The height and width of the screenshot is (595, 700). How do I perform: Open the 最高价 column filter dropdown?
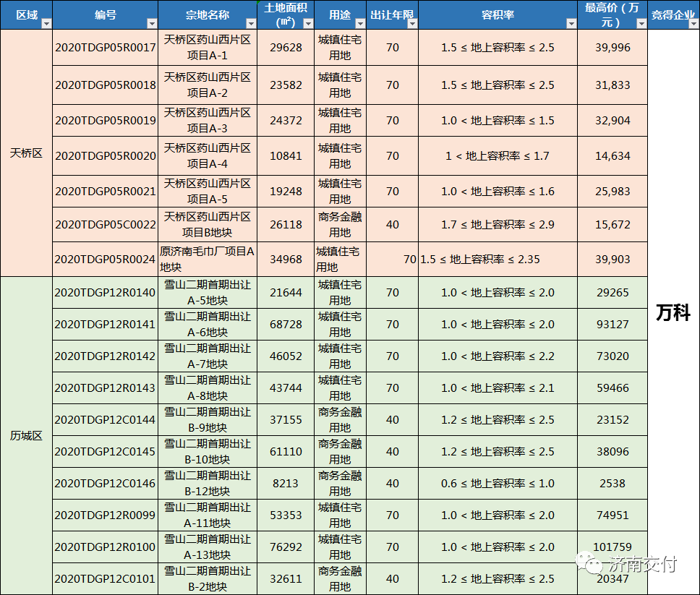coord(641,23)
